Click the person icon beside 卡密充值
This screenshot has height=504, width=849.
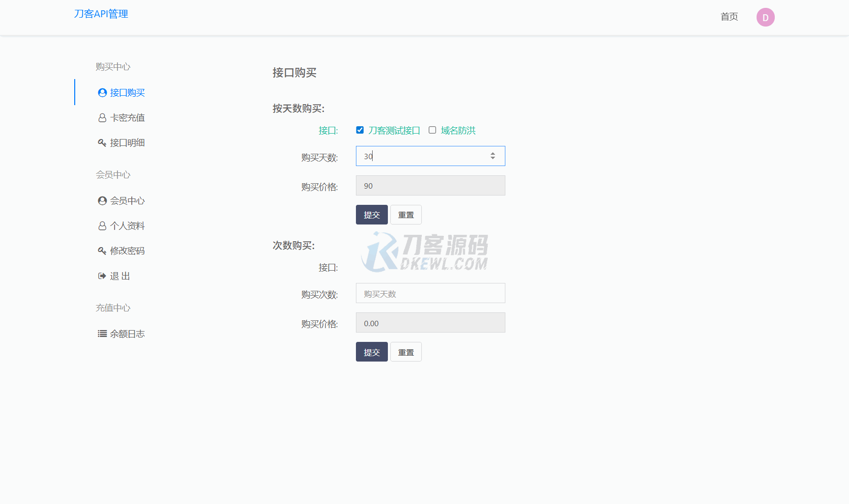click(x=102, y=118)
